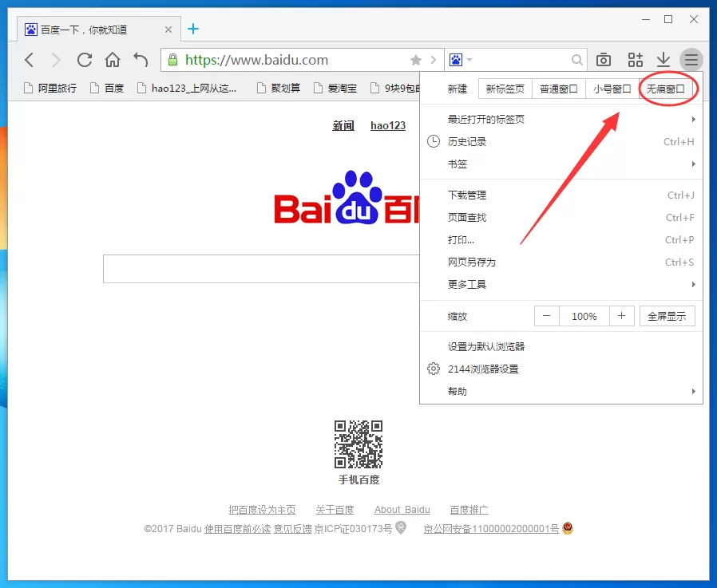Click the hao123 link on Baidu page
Screen dimensions: 717x588
click(388, 125)
